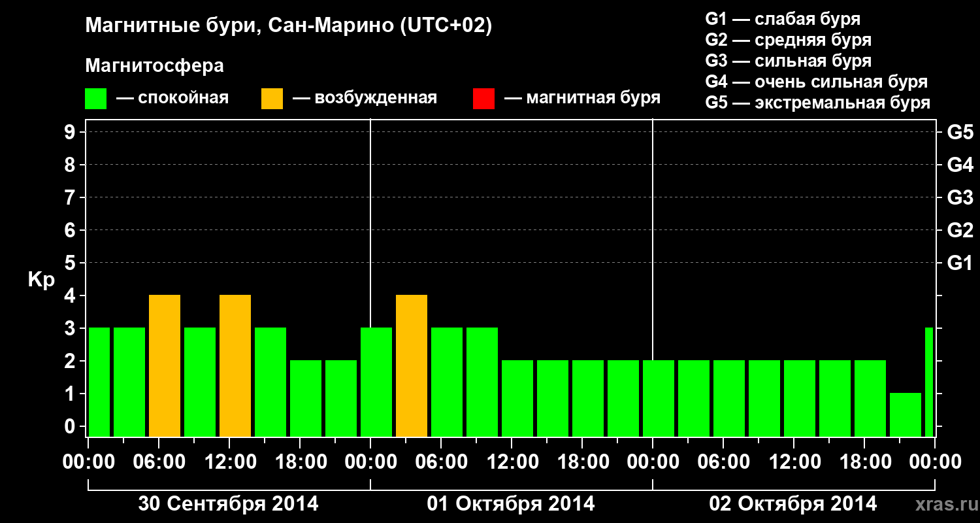Click the 'G3 — сильная буря' legend line
This screenshot has height=523, width=980.
[788, 61]
